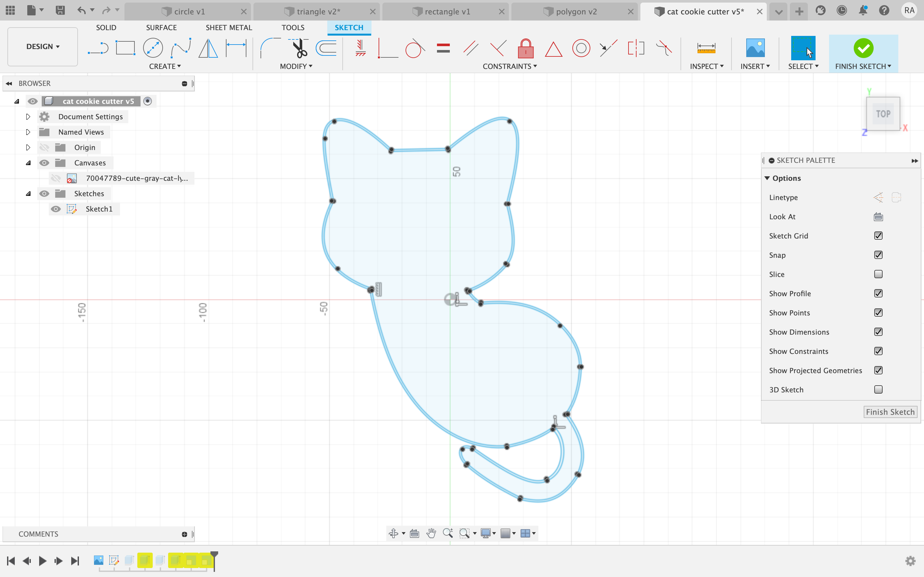Switch to the polygon v2 document tab

576,12
